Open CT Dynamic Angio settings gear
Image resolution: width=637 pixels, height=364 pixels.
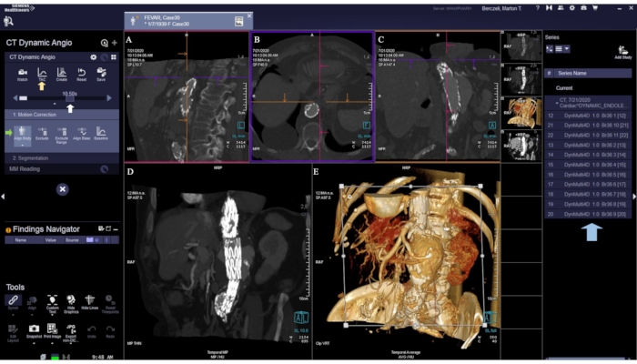94,57
